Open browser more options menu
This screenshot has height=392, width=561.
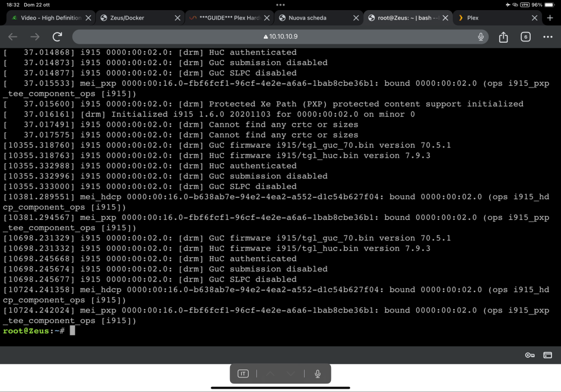pos(548,36)
